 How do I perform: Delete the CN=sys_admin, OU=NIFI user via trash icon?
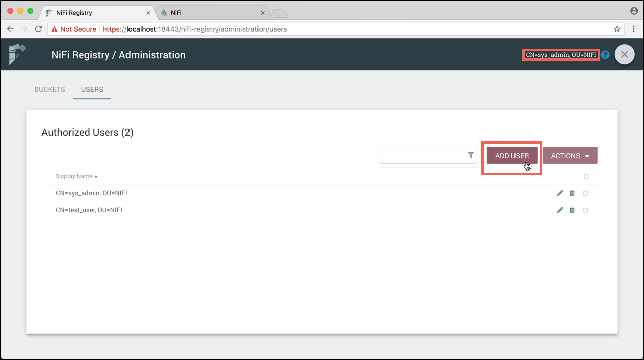click(572, 193)
